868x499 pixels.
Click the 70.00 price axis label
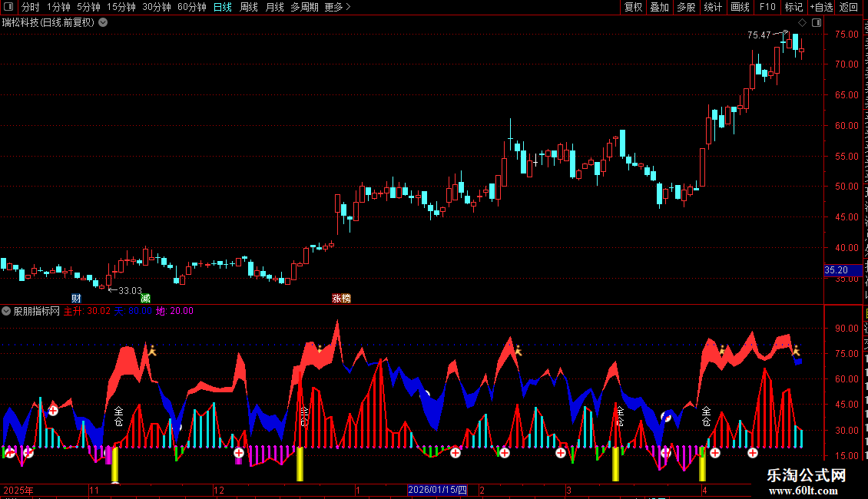click(846, 64)
